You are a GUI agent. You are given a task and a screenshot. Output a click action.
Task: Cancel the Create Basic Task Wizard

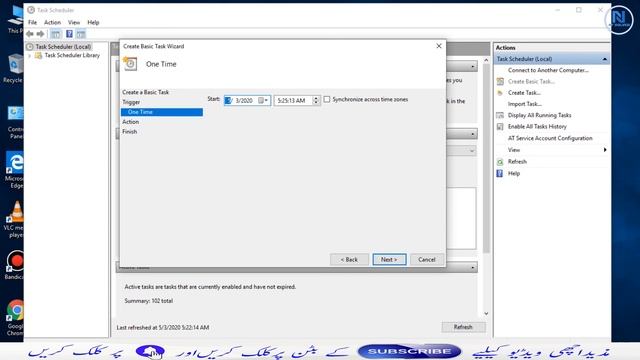click(x=427, y=260)
